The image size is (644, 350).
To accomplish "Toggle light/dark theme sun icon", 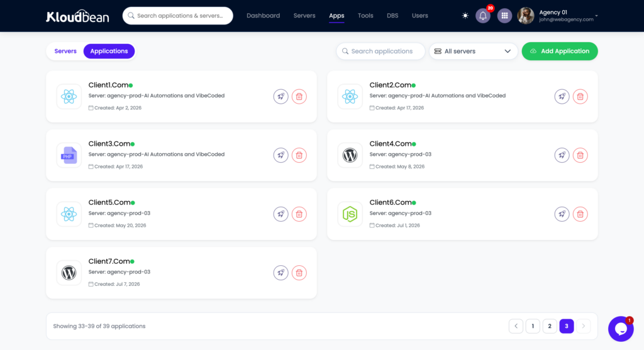I will [x=465, y=16].
